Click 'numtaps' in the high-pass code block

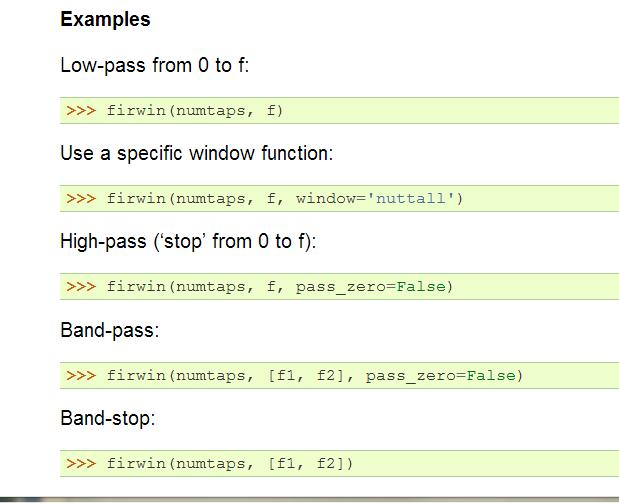pos(211,287)
